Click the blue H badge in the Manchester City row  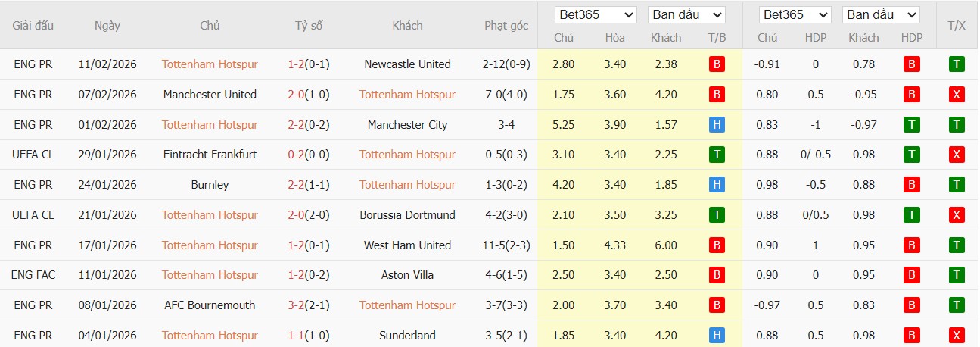coord(717,125)
